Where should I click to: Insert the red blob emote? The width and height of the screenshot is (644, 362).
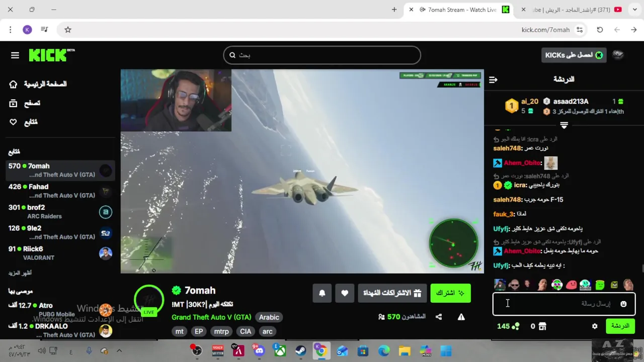pyautogui.click(x=571, y=285)
